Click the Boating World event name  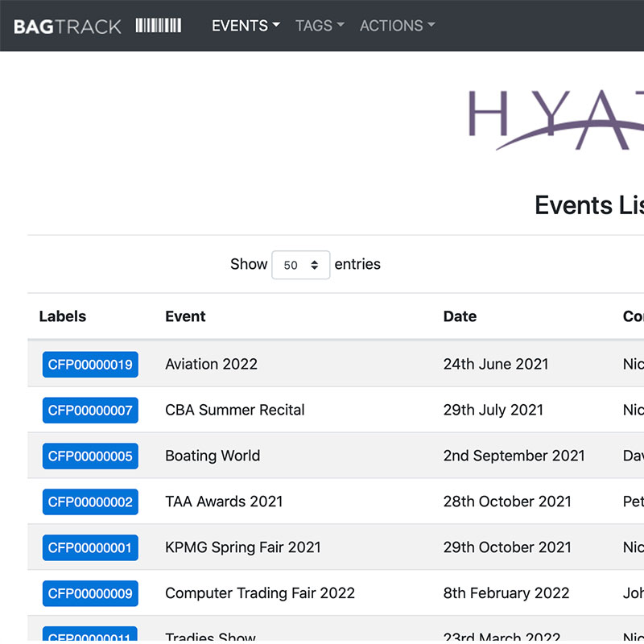pyautogui.click(x=213, y=456)
